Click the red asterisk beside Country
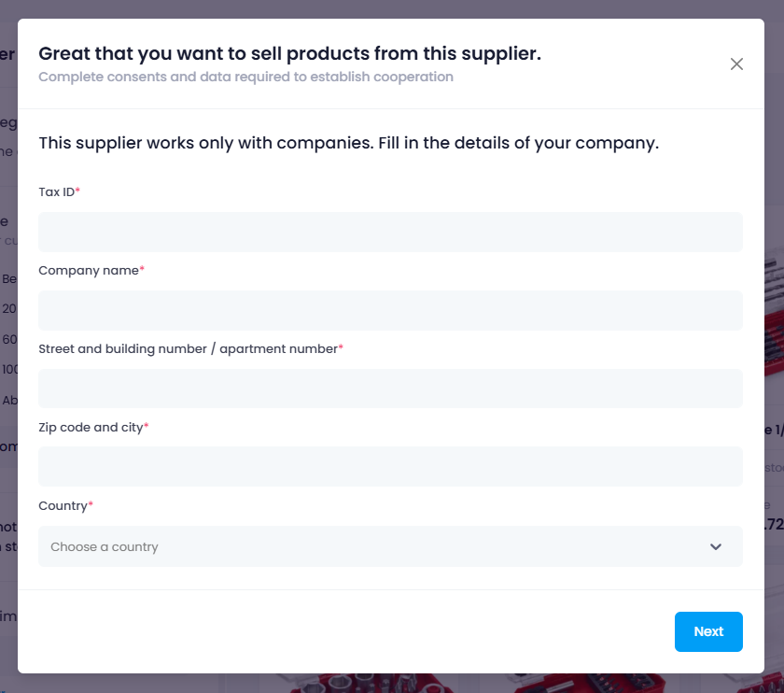 pos(91,504)
